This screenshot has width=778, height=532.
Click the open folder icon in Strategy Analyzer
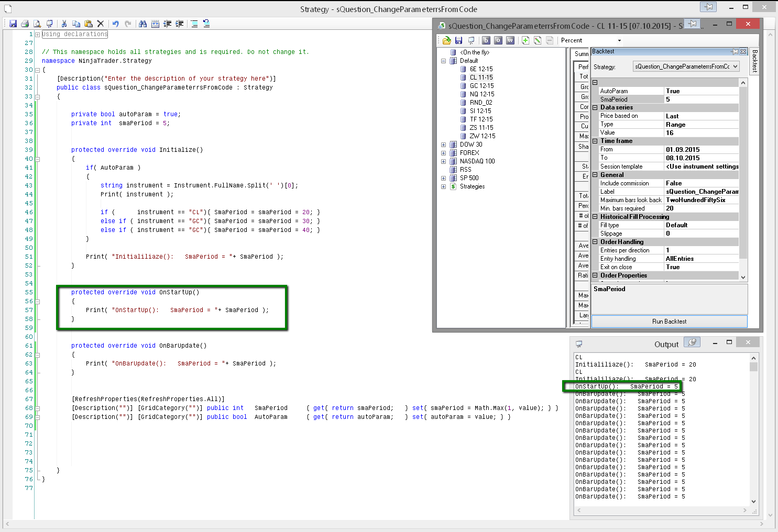coord(446,40)
